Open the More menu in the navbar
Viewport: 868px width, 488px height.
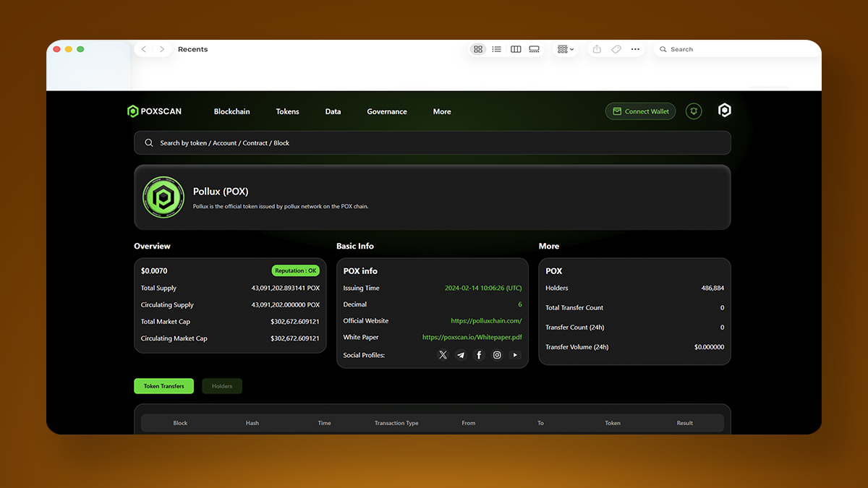click(x=442, y=111)
